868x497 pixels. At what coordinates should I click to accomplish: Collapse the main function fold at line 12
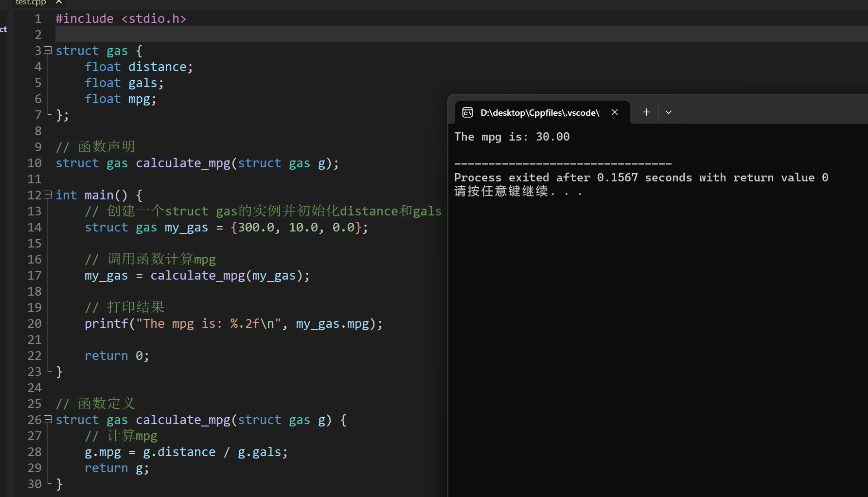tap(48, 195)
